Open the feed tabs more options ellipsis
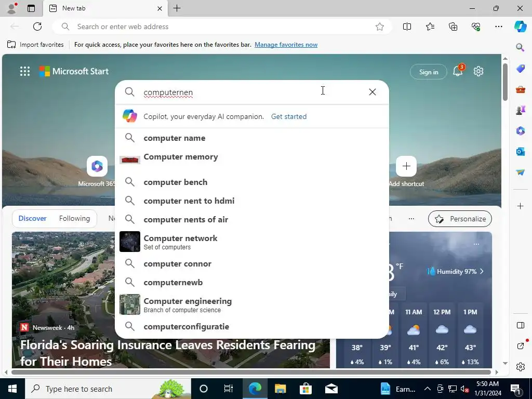Image resolution: width=532 pixels, height=399 pixels. [411, 219]
